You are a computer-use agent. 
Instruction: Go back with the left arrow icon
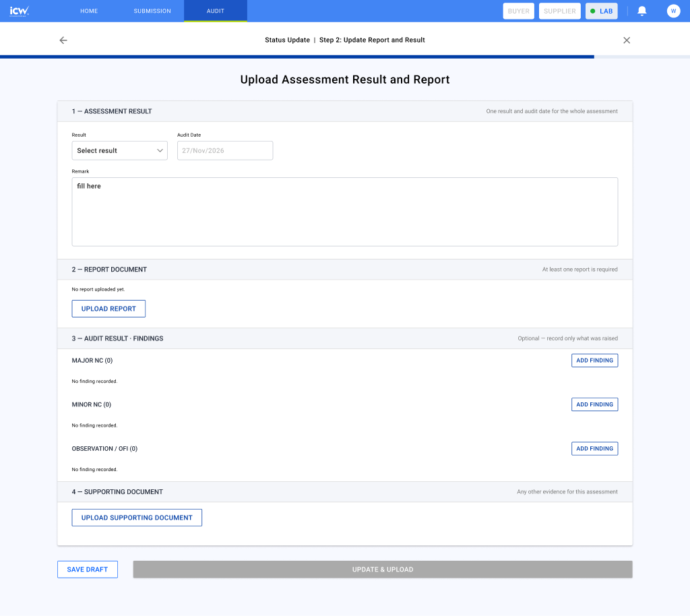(63, 40)
